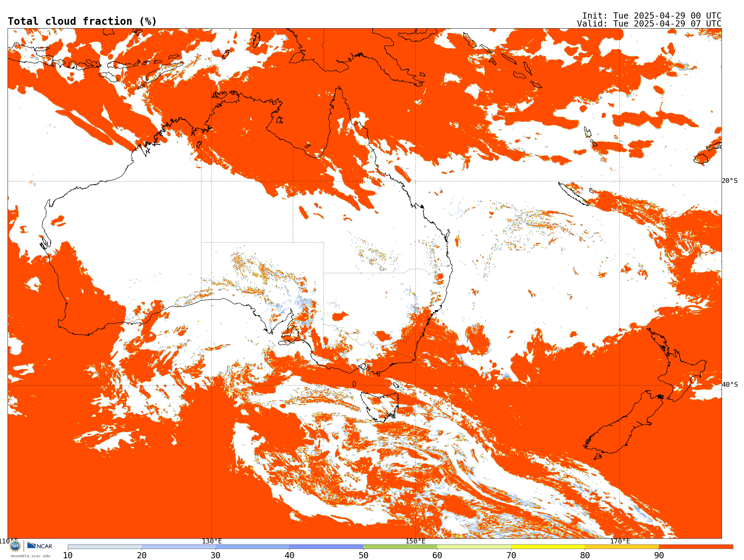744x560 pixels.
Task: Click the NCAR logo
Action: click(x=40, y=546)
